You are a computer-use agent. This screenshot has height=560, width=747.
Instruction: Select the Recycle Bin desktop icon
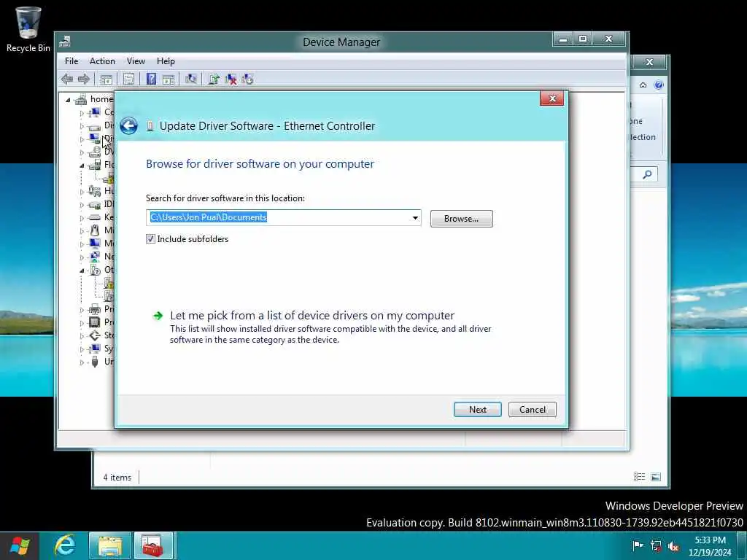28,29
